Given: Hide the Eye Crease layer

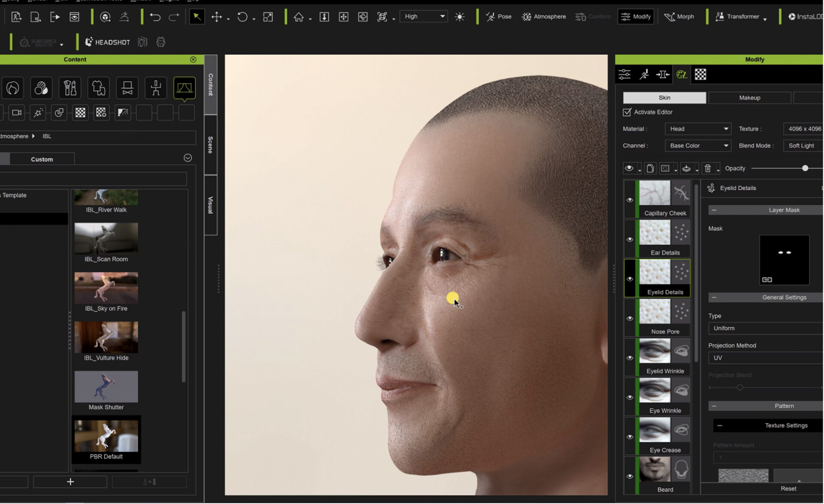Looking at the screenshot, I should click(x=630, y=437).
